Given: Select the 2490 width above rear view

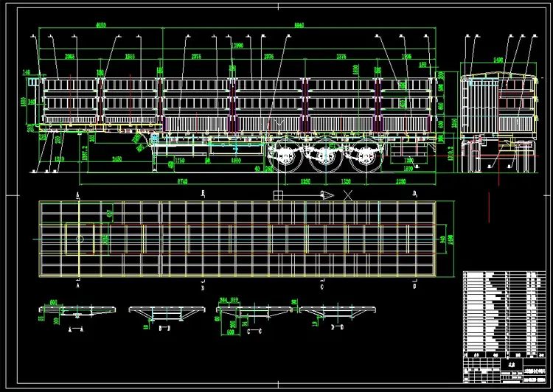Looking at the screenshot, I should 498,60.
